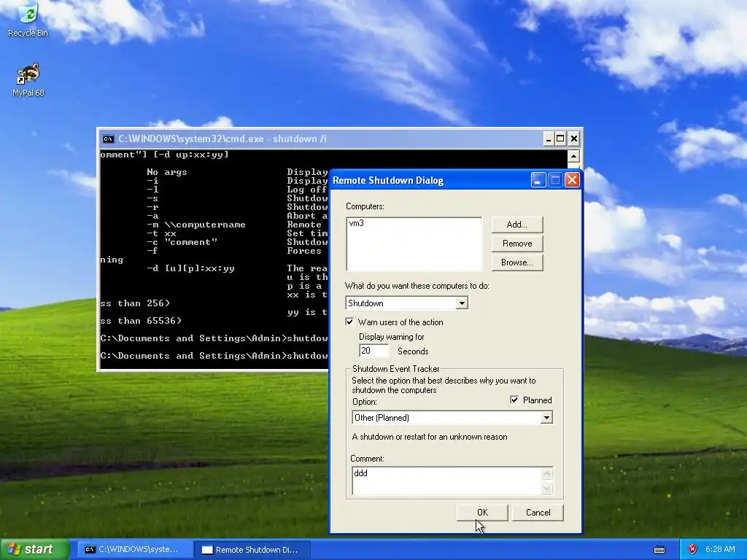Click the cmd.exe window title bar icon
This screenshot has width=747, height=560.
(109, 139)
